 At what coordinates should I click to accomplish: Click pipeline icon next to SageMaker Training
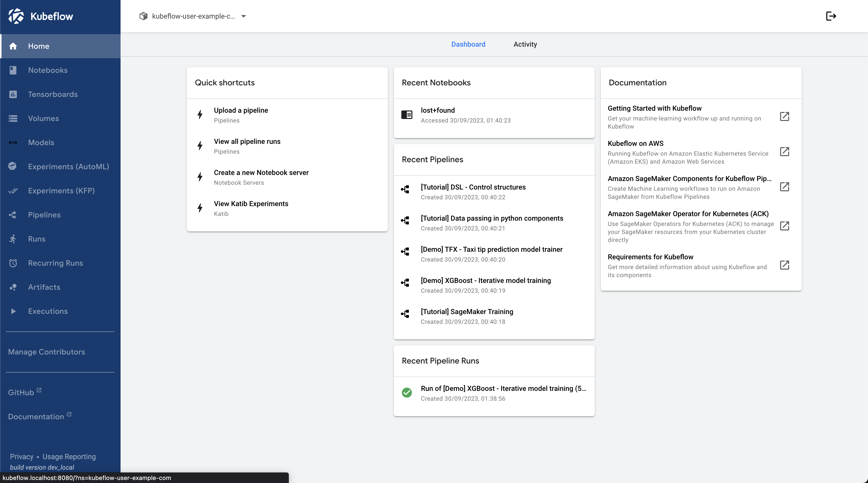coord(405,314)
